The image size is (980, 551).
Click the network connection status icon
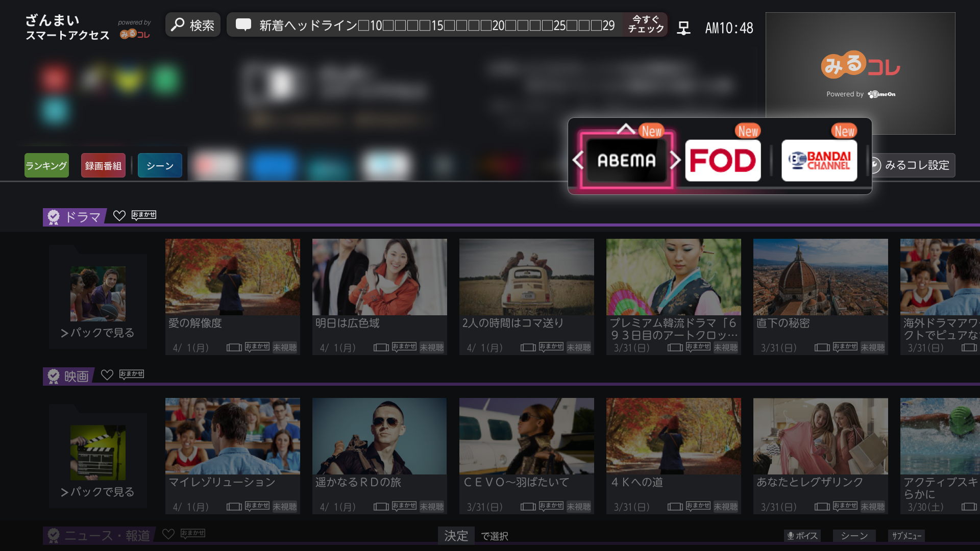click(x=683, y=28)
